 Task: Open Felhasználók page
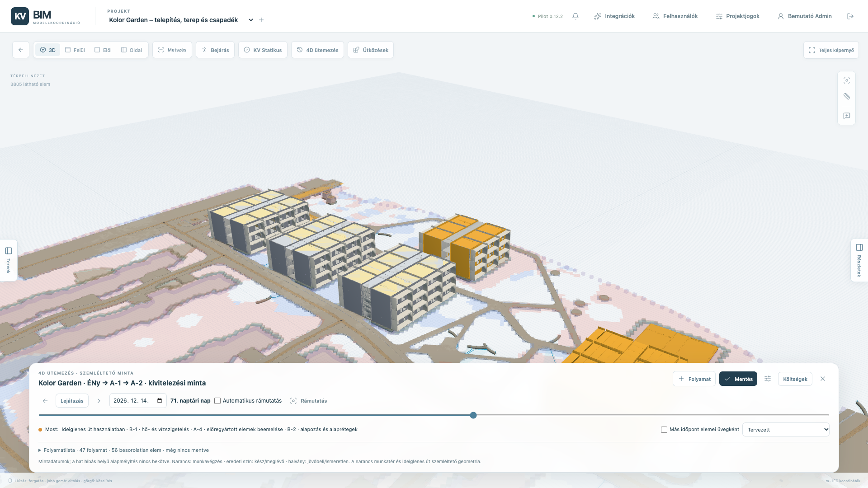click(675, 16)
